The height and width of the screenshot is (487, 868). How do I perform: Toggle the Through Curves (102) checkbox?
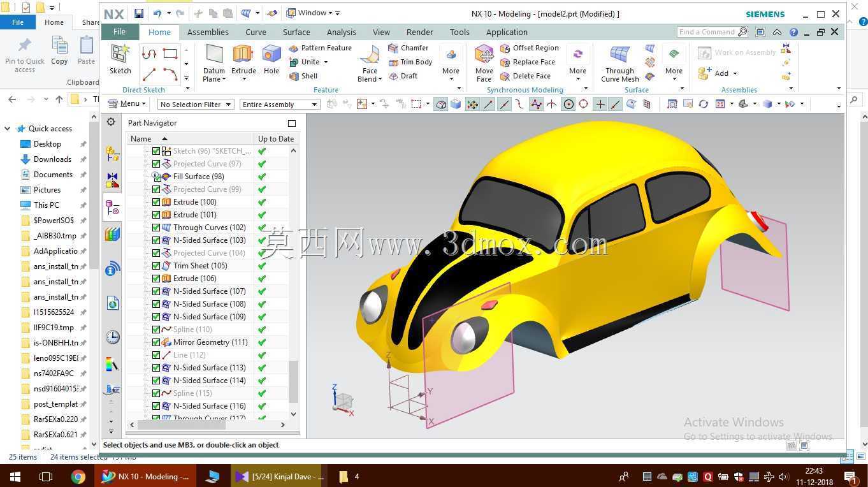[x=156, y=228]
